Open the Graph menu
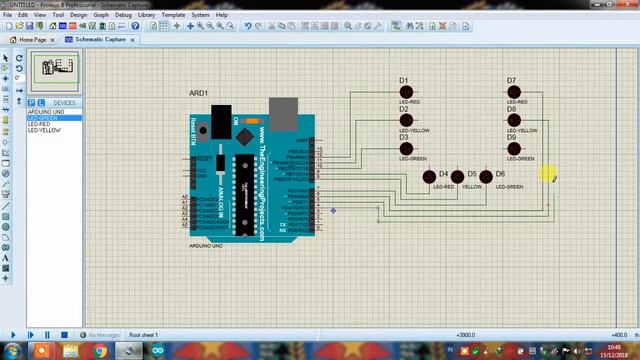 tap(101, 15)
